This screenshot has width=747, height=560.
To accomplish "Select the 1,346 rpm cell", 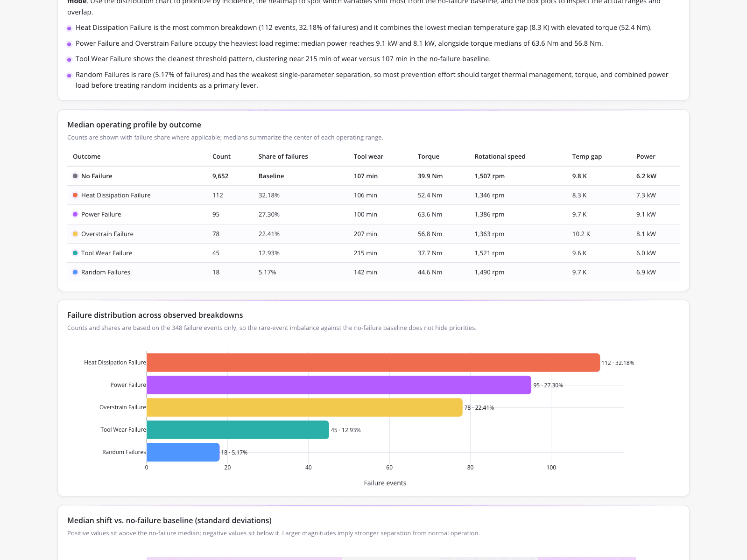I will click(489, 195).
